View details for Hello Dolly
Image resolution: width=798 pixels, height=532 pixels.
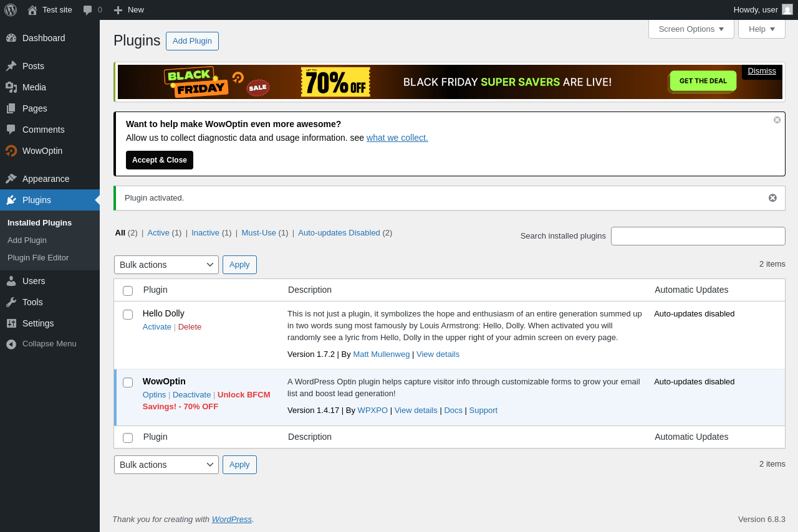click(x=438, y=354)
